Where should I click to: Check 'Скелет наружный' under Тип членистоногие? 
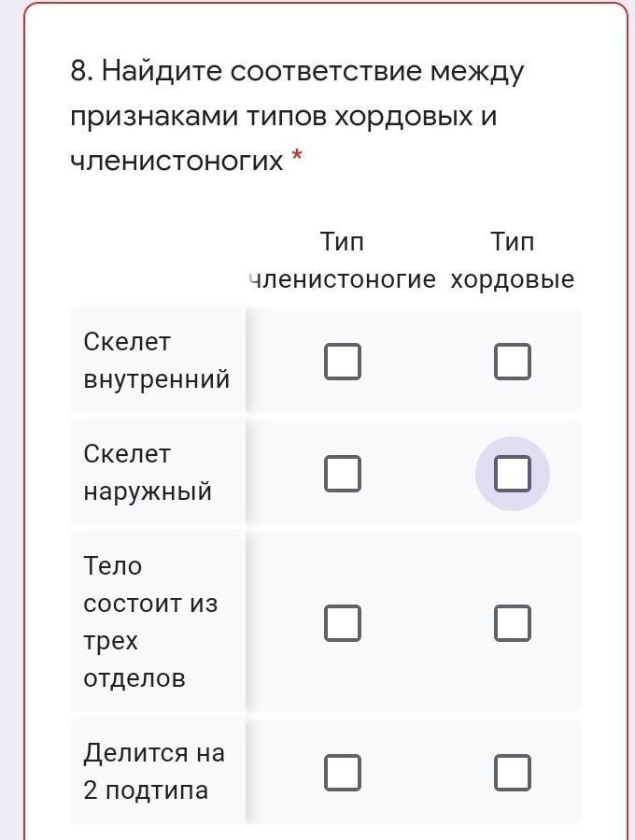click(x=343, y=474)
